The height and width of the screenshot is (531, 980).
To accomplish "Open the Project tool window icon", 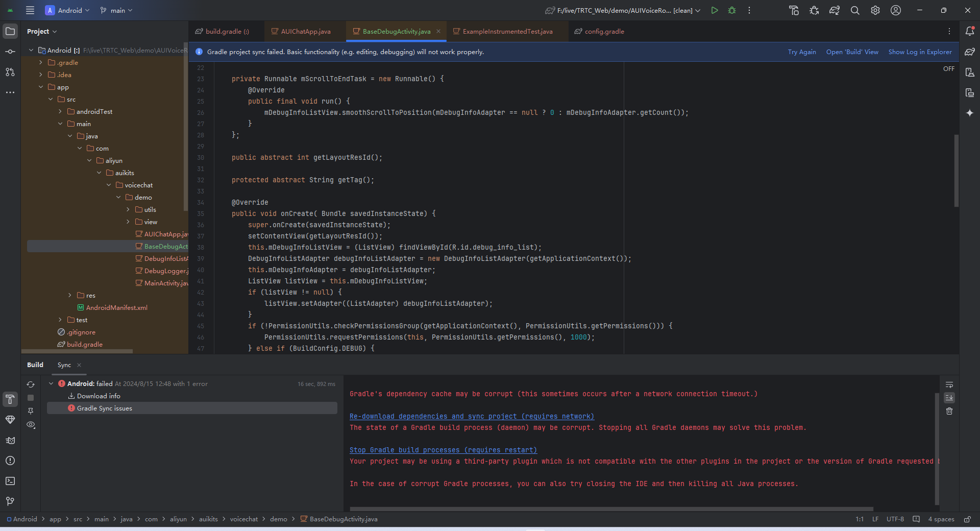I will 10,31.
